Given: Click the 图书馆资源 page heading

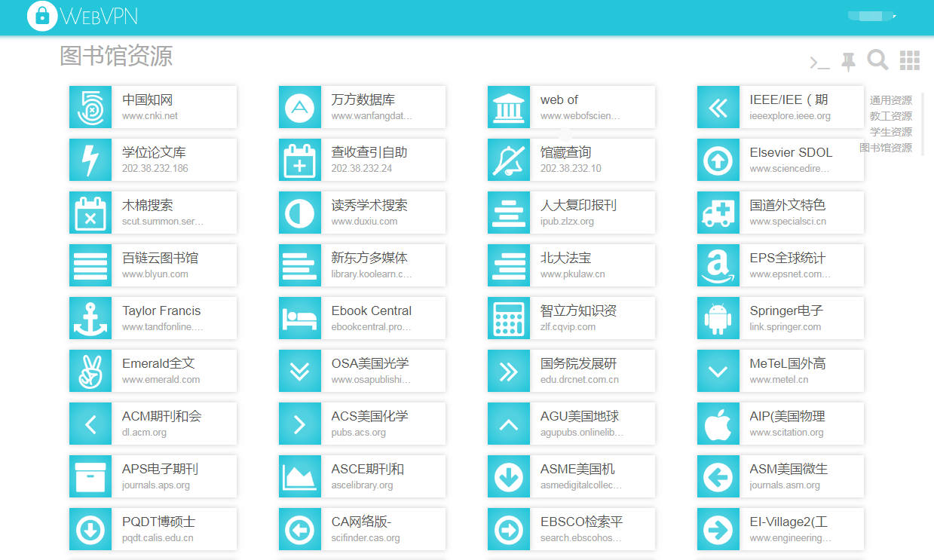Looking at the screenshot, I should (x=116, y=55).
